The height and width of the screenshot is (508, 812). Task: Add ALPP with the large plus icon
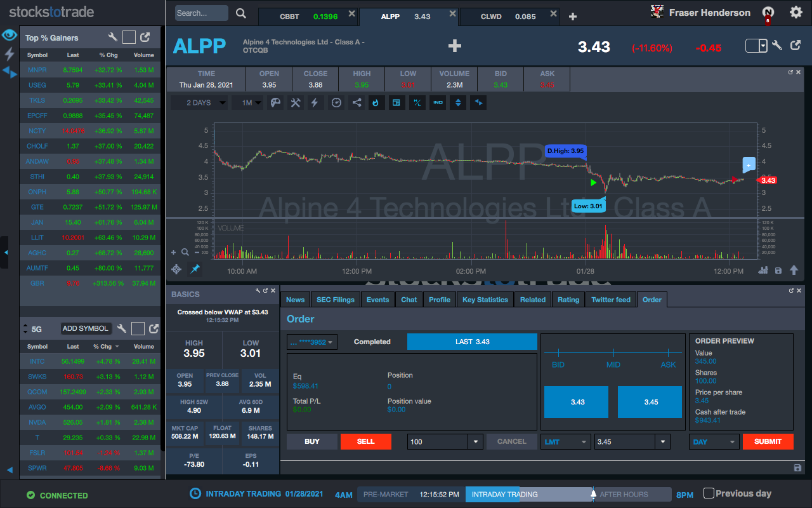[454, 46]
